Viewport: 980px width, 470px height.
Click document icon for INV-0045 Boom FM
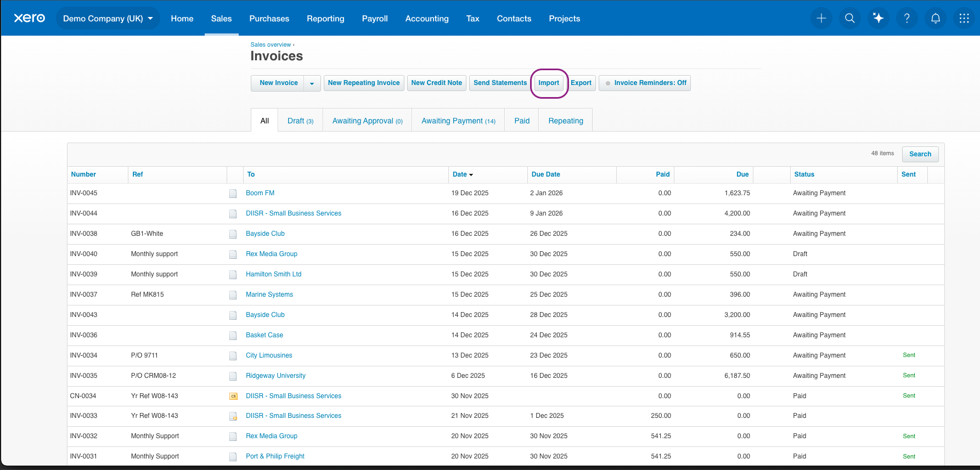233,194
